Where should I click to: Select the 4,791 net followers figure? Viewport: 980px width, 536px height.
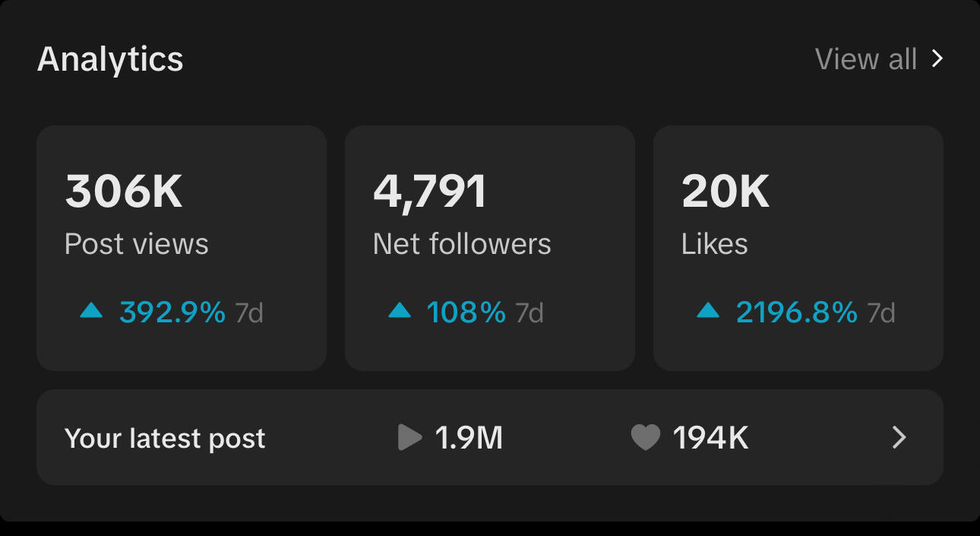tap(429, 192)
